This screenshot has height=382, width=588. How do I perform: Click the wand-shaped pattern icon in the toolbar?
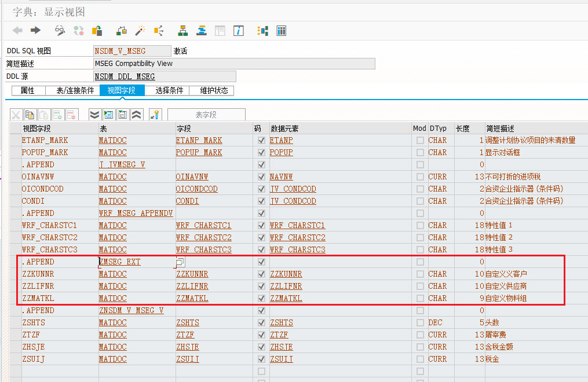click(x=140, y=31)
